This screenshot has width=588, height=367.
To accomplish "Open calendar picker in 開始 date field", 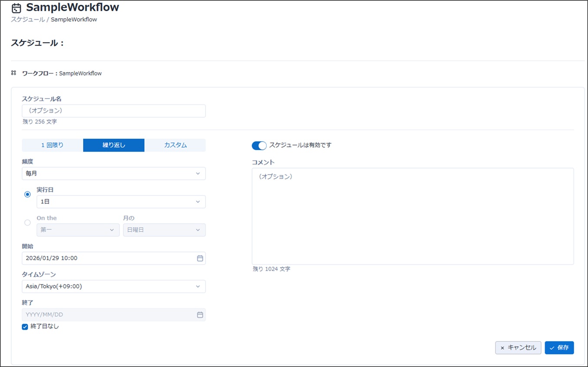I will [x=200, y=258].
